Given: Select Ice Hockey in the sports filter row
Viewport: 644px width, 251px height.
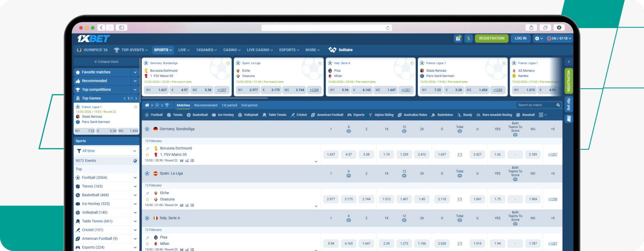Looking at the screenshot, I should click(223, 115).
